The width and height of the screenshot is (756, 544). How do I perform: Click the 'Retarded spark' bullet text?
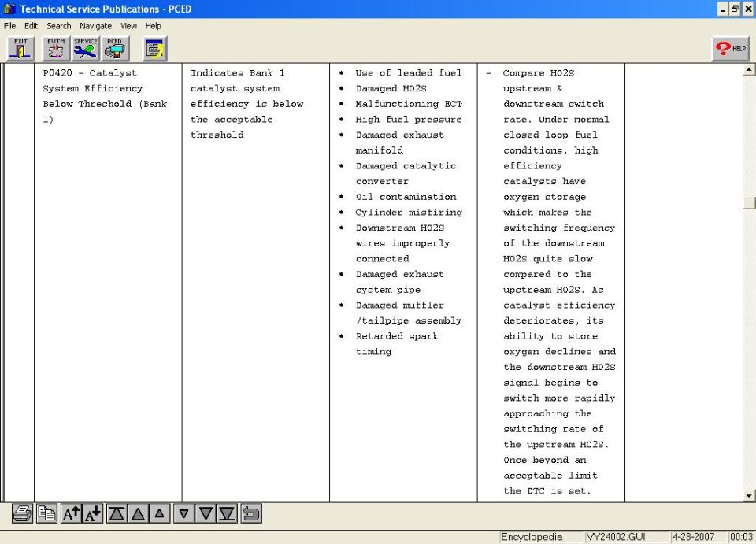[397, 336]
